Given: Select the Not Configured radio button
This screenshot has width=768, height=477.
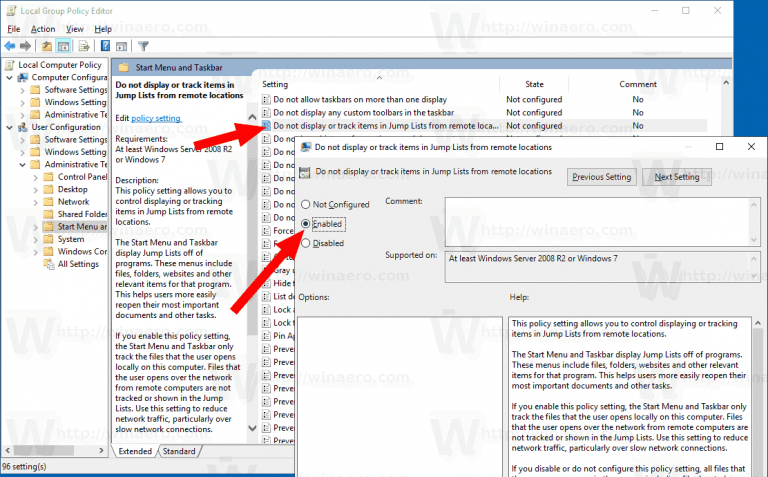Looking at the screenshot, I should pyautogui.click(x=306, y=205).
